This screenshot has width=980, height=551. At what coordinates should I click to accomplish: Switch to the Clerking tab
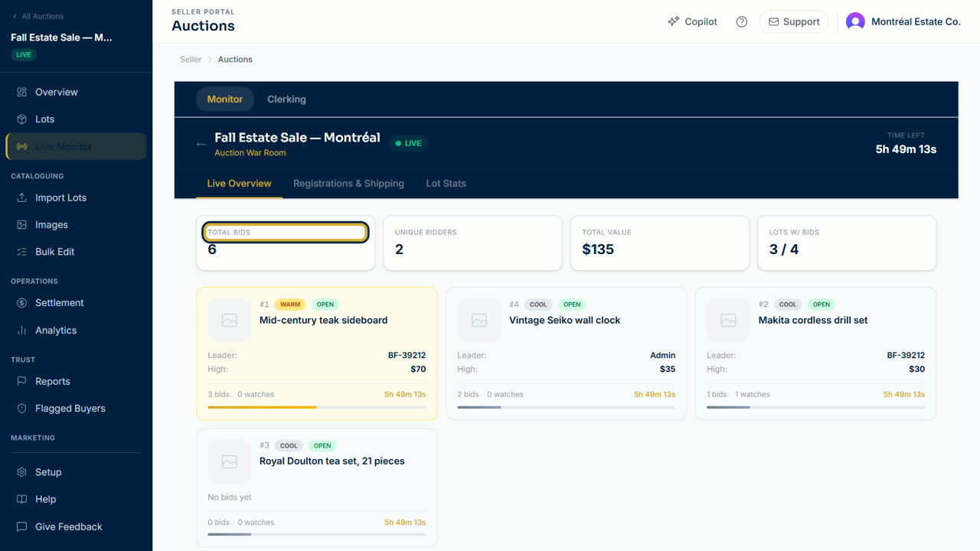(286, 99)
